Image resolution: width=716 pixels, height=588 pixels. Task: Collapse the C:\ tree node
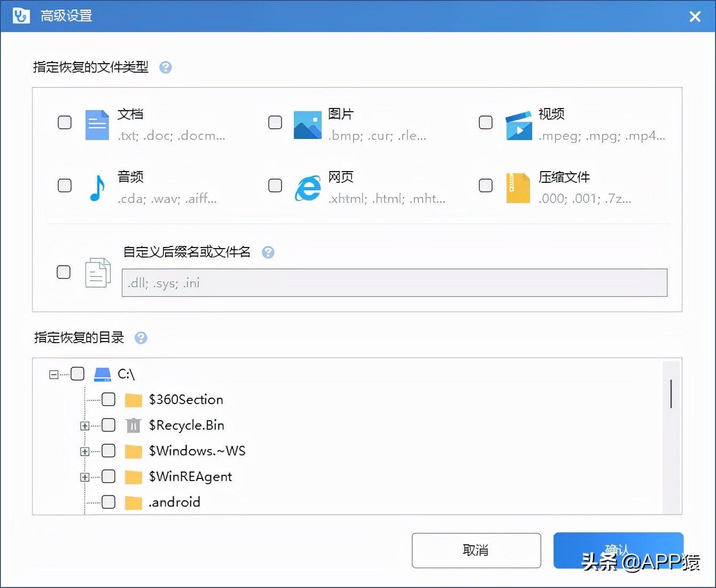pos(53,374)
